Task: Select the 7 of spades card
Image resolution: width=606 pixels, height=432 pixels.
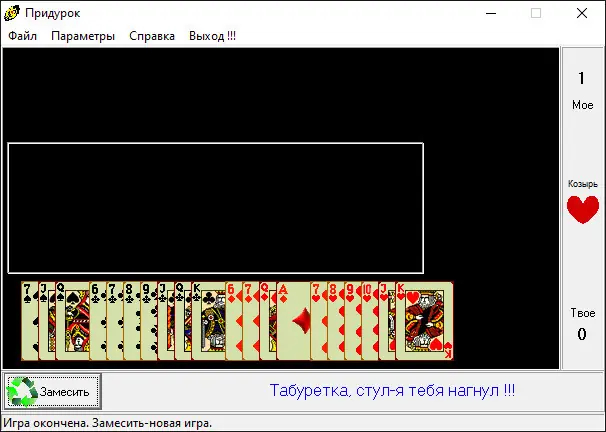Action: coord(30,321)
